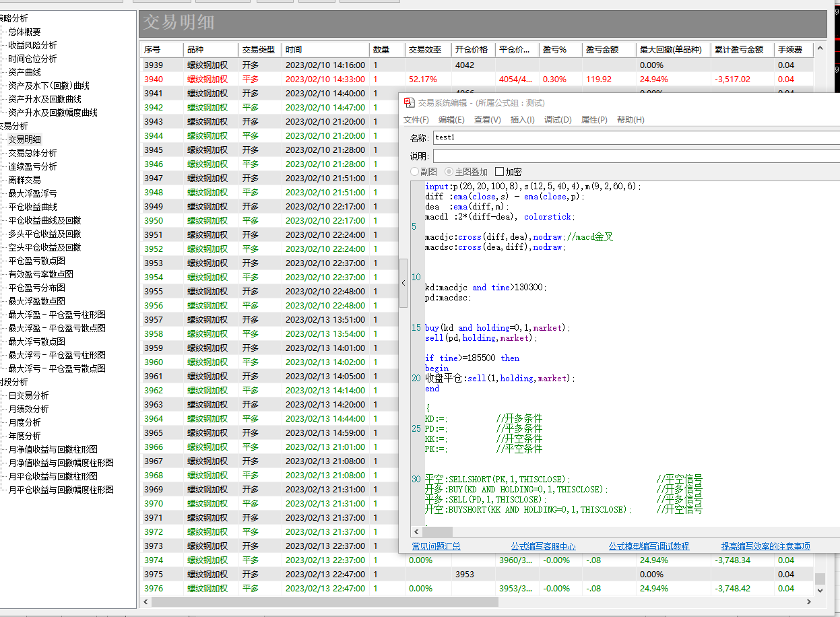840x617 pixels.
Task: Select trade row 3976
Action: 477,588
